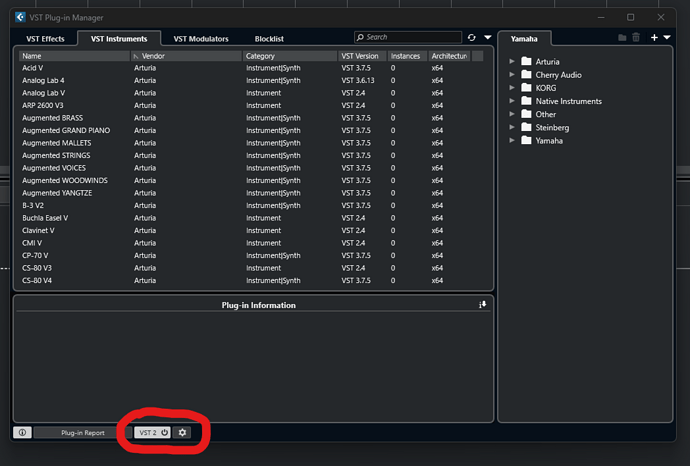Click the refresh plug-in list icon

tap(472, 37)
